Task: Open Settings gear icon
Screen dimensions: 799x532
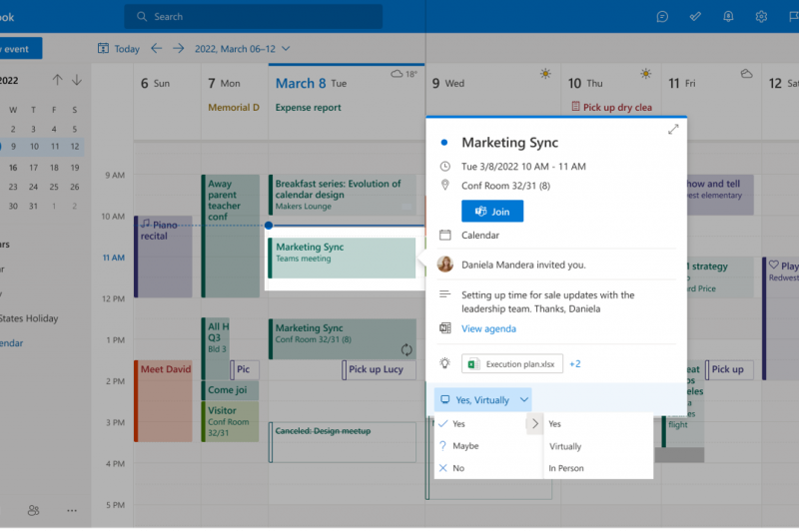Action: [x=761, y=17]
